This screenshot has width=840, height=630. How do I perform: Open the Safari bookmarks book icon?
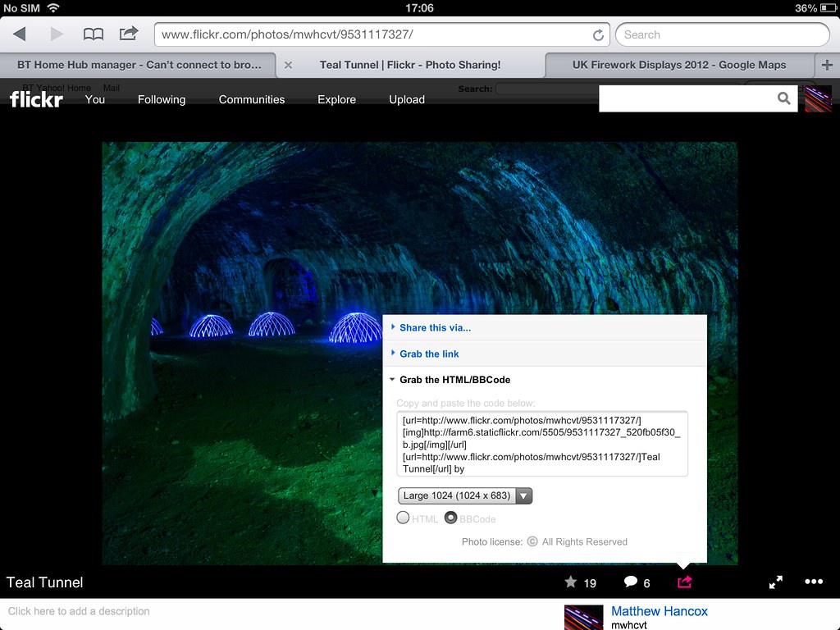(94, 34)
